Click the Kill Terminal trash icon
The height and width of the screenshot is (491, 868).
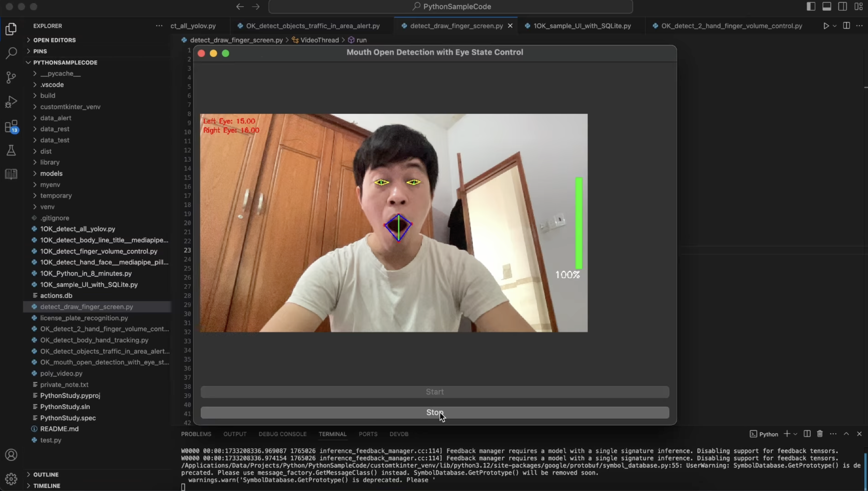point(820,434)
